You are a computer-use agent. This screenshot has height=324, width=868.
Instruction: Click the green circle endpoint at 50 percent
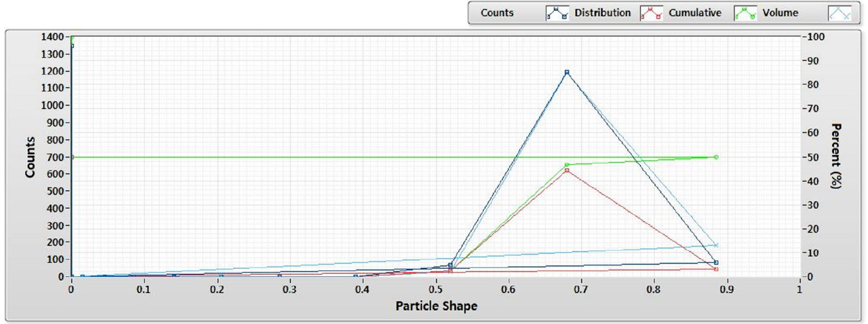point(716,157)
